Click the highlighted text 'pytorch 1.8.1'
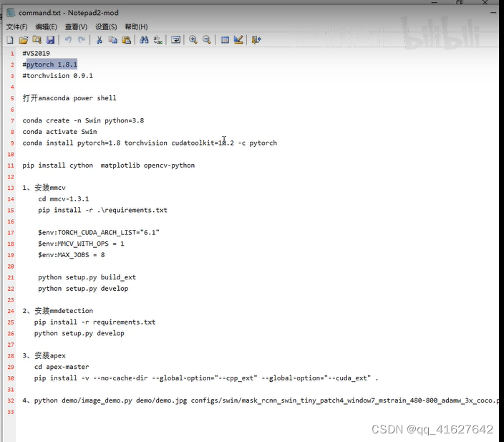504x442 pixels. coord(52,64)
